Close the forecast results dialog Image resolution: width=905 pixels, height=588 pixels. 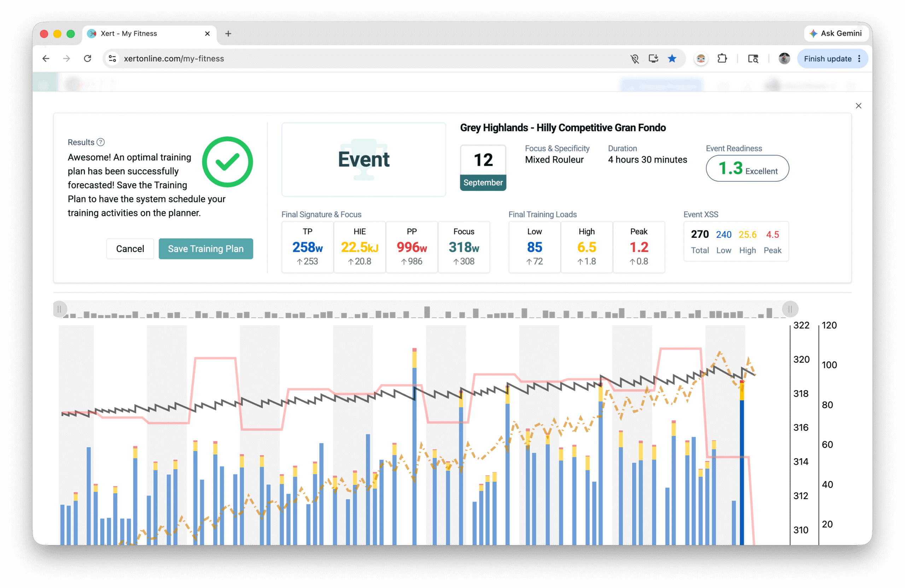coord(858,106)
